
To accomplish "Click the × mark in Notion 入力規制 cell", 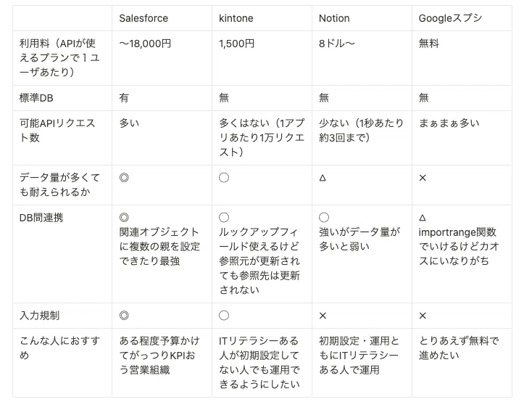I will [323, 316].
